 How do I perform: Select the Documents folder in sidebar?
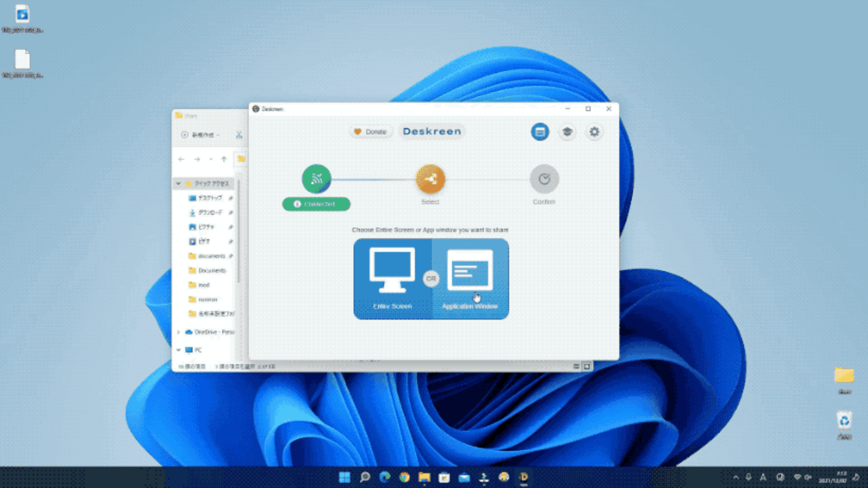(x=211, y=270)
